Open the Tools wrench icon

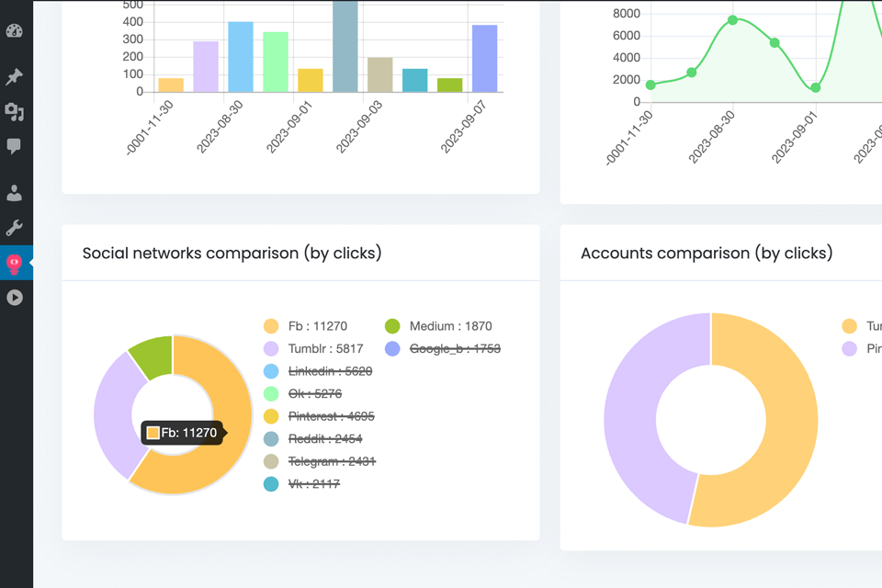[14, 228]
